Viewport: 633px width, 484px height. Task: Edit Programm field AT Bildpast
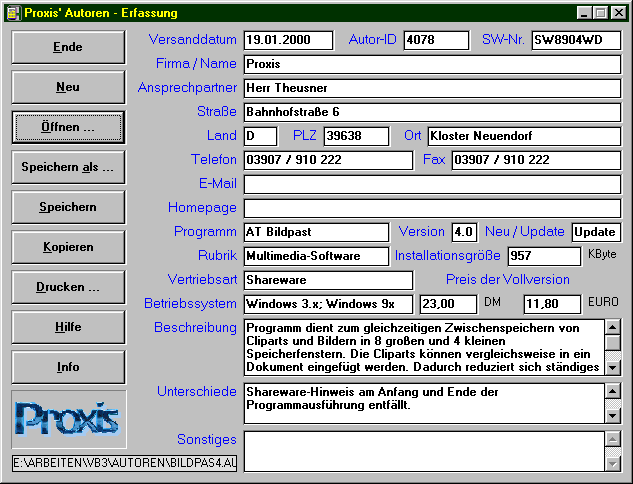pyautogui.click(x=316, y=232)
